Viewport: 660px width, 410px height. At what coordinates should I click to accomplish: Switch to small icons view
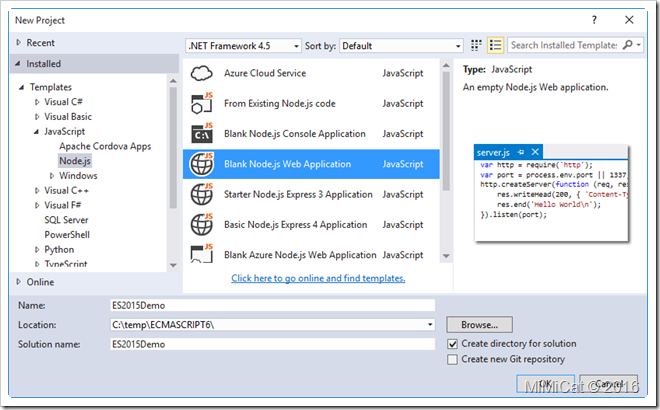476,45
